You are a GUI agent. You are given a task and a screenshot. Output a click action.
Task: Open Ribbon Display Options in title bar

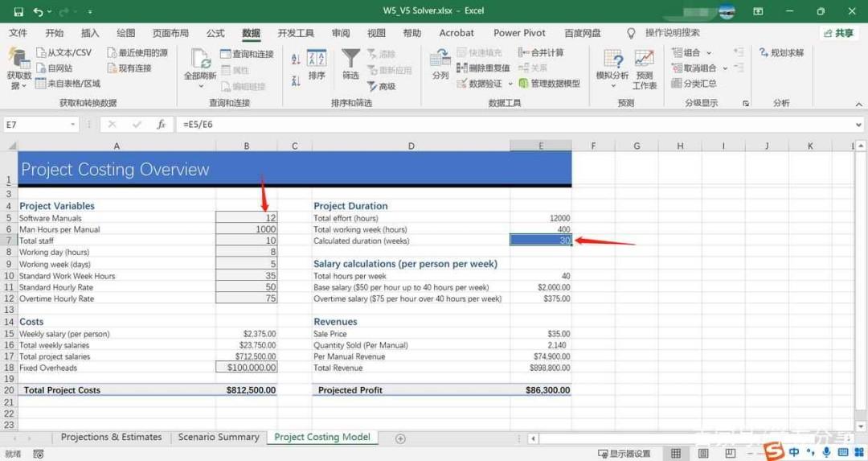click(x=759, y=11)
